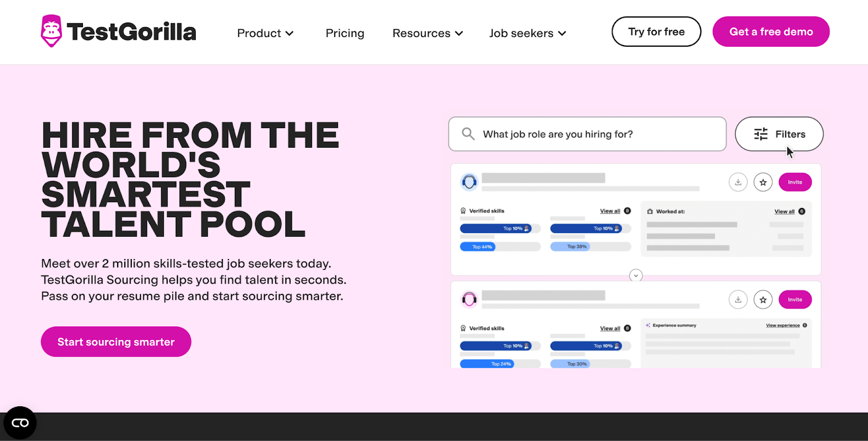Open the Job seekers menu
The image size is (868, 441).
click(527, 33)
